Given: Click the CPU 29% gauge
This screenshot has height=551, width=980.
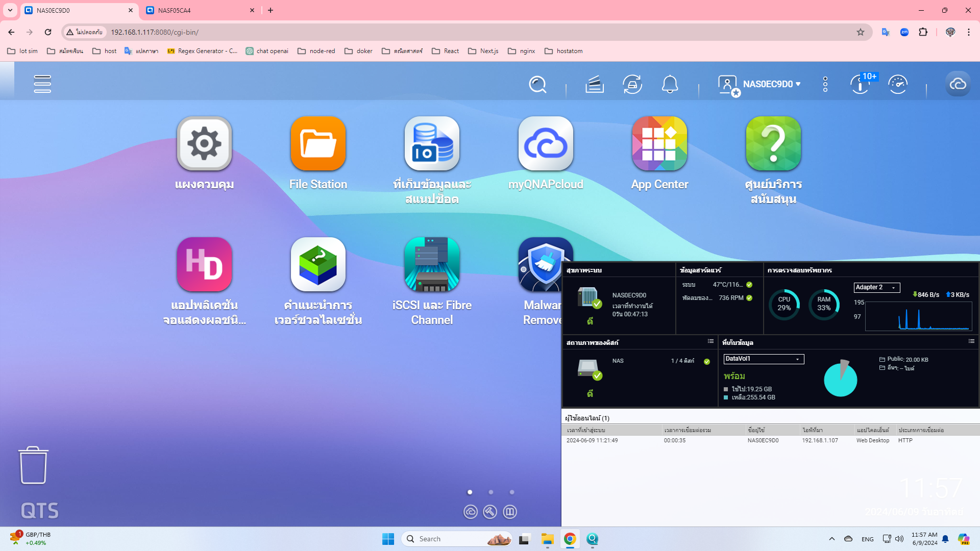Looking at the screenshot, I should click(x=785, y=304).
